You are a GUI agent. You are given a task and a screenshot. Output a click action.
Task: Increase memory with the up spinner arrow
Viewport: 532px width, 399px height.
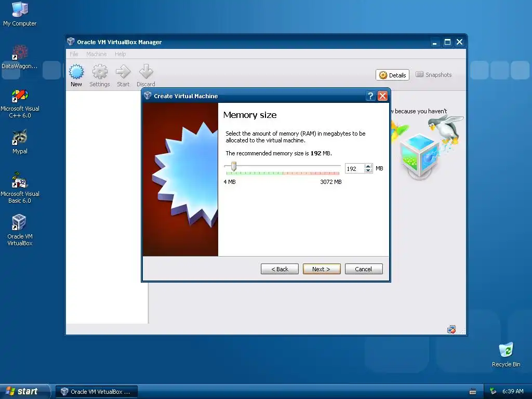pos(368,166)
